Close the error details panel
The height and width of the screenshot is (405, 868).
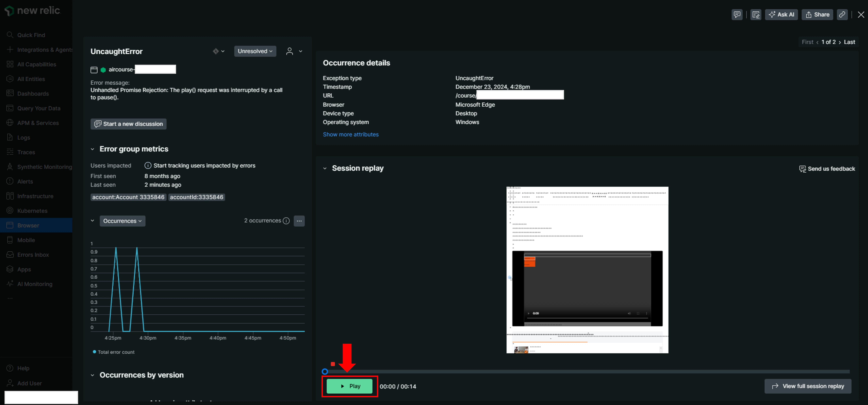click(x=861, y=15)
